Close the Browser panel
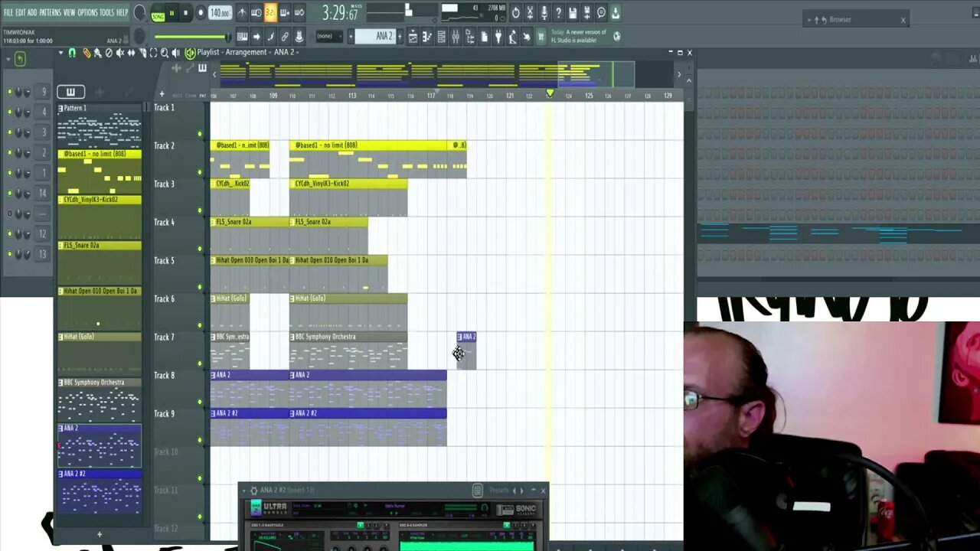 pyautogui.click(x=903, y=20)
